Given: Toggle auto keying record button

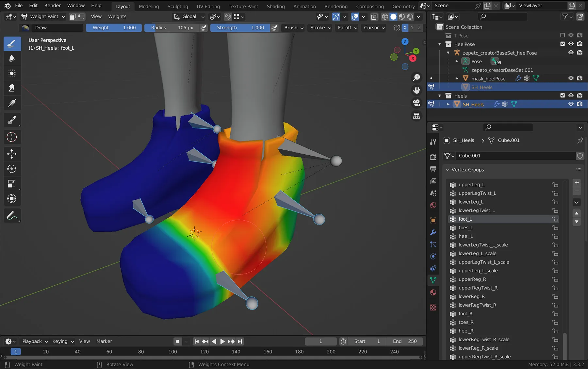Looking at the screenshot, I should 177,341.
